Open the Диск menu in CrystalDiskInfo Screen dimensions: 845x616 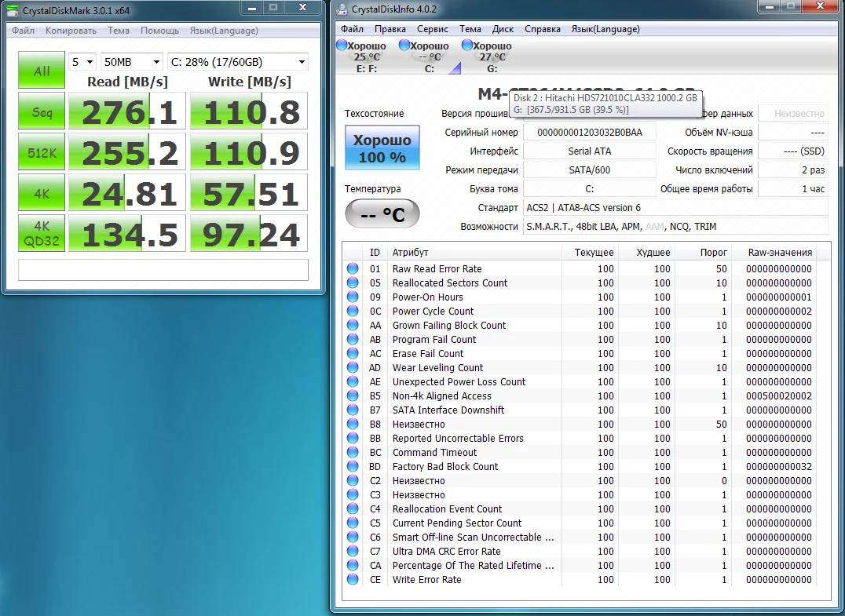(x=503, y=29)
